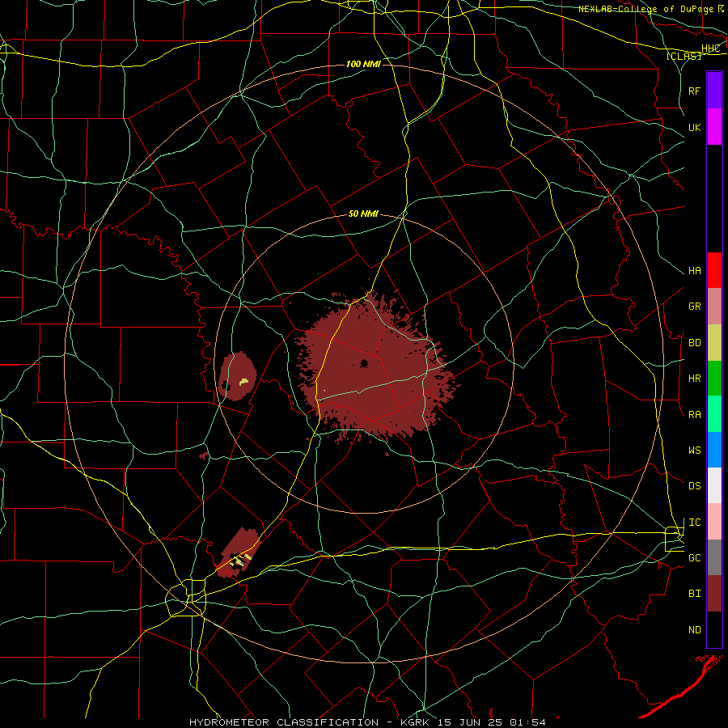Click the 100 NMI range ring label
This screenshot has width=728, height=728.
[x=363, y=64]
